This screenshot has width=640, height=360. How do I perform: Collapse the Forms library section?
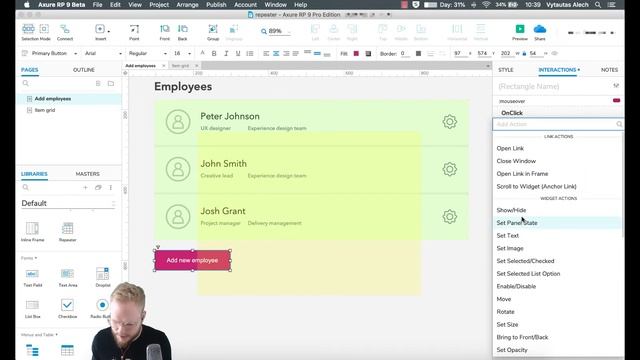click(29, 258)
